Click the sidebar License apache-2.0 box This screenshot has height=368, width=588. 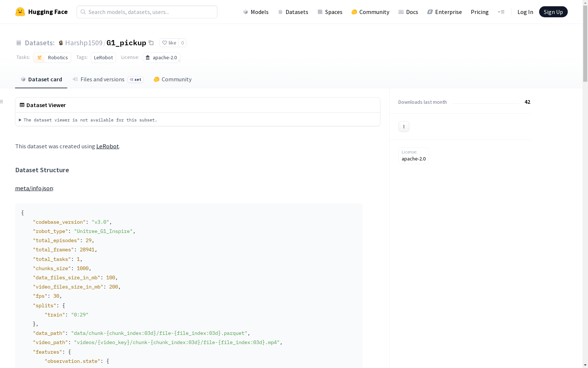coord(413,155)
